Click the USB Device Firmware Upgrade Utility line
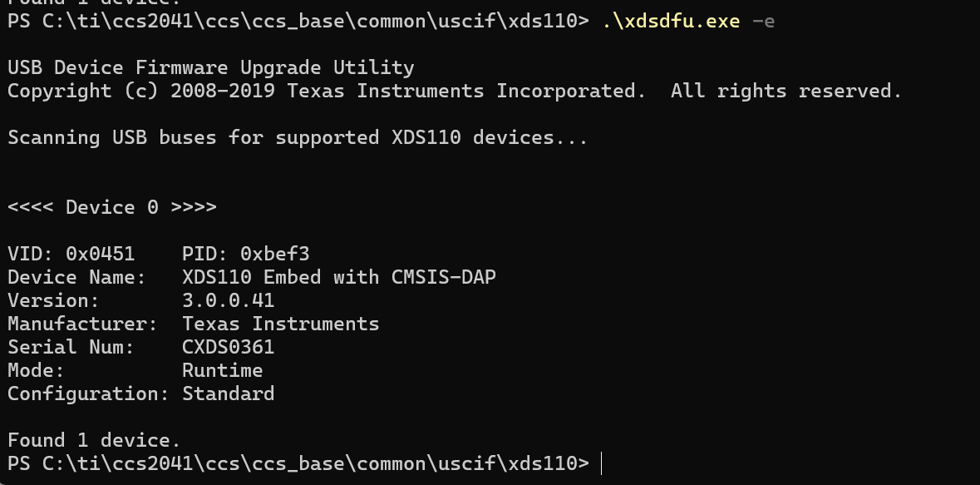 click(210, 67)
